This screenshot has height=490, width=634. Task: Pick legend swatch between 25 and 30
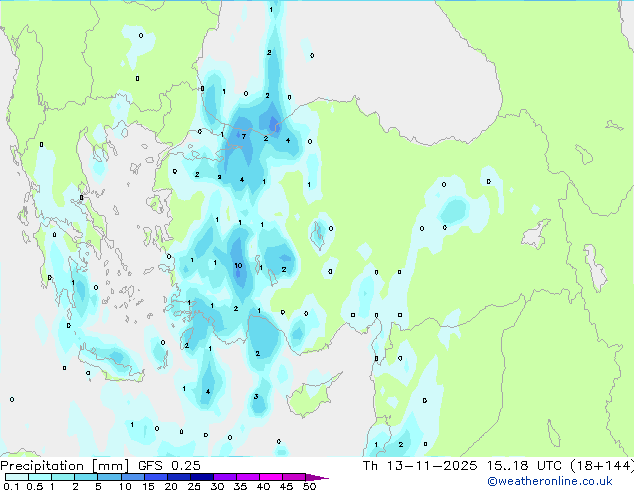coord(201,477)
